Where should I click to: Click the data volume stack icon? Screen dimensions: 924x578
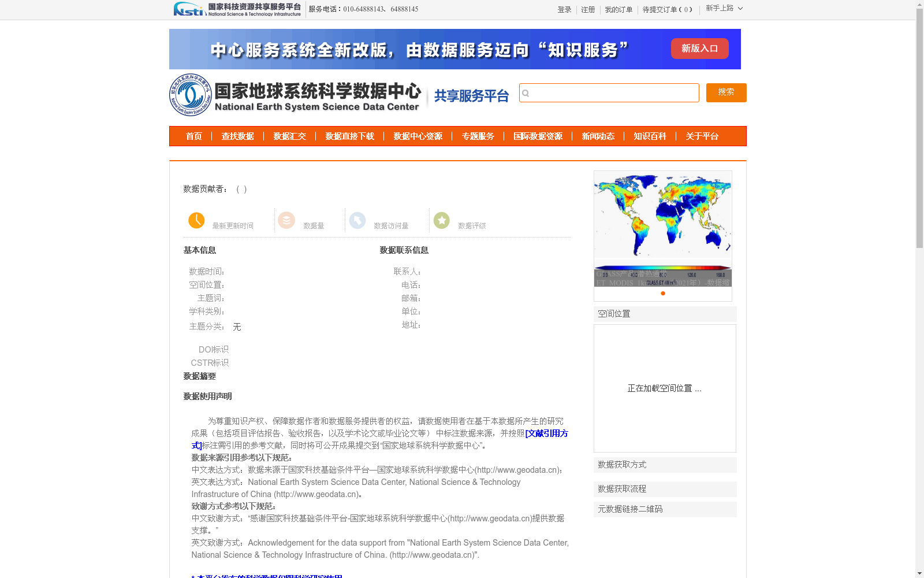click(x=286, y=220)
